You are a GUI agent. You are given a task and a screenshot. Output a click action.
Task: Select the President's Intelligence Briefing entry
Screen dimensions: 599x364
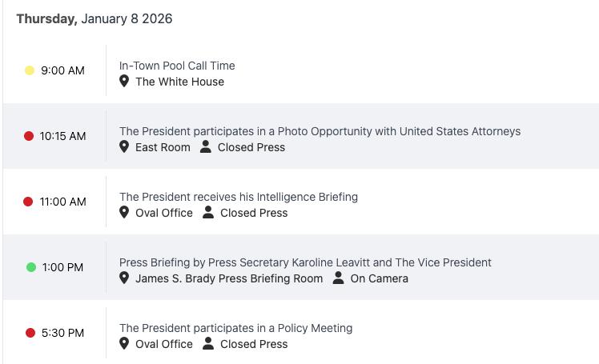238,197
